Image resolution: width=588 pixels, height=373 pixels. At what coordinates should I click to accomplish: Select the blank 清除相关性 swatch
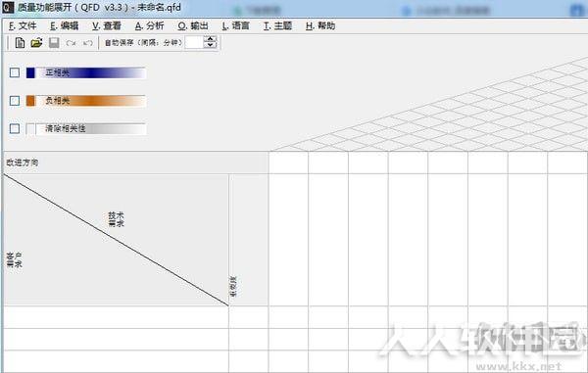tap(30, 129)
